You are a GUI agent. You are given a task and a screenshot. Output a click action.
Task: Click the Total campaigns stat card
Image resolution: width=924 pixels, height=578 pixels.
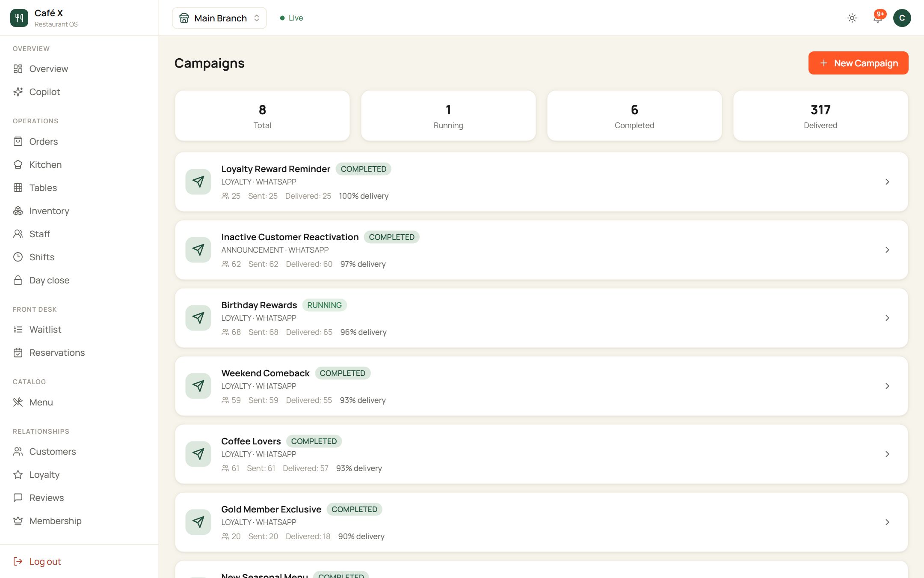262,116
